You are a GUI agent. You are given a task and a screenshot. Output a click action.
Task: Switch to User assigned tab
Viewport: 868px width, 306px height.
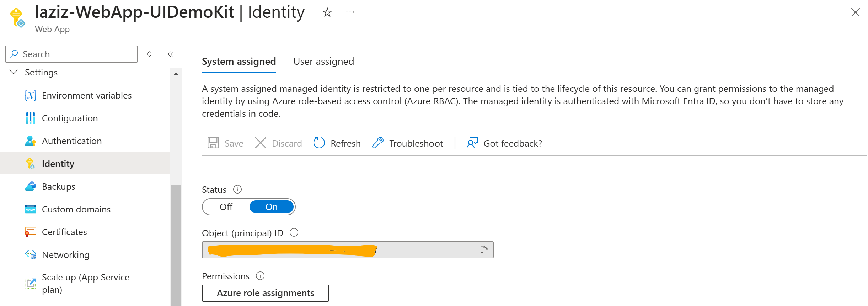pos(323,62)
